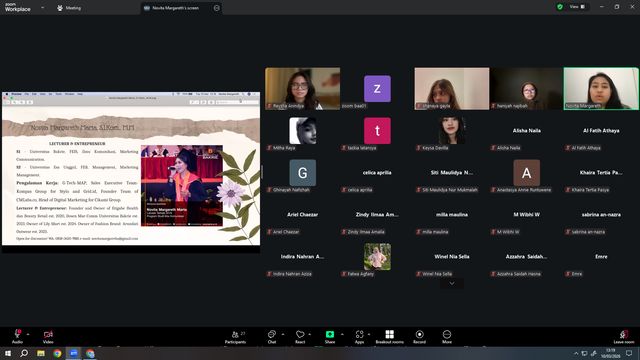This screenshot has width=640, height=360.
Task: Select Novita Margareth's active speaker tile
Action: (601, 89)
